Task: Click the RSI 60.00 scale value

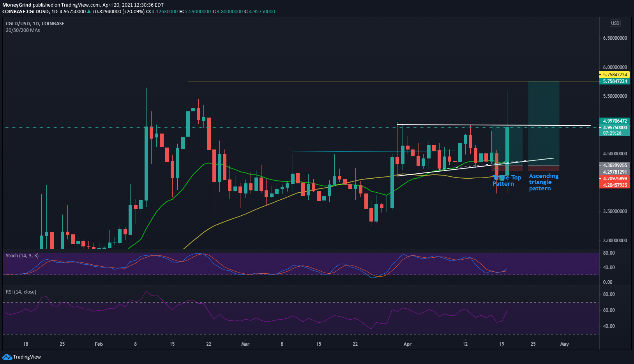Action: point(609,310)
